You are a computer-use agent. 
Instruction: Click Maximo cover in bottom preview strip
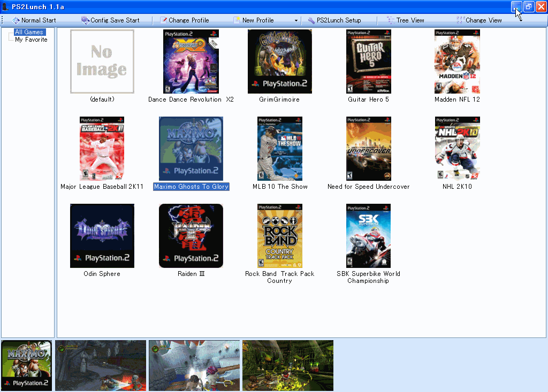point(27,365)
